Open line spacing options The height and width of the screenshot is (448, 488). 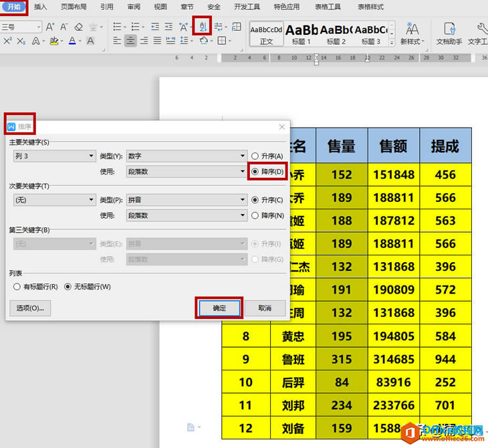coord(185,41)
